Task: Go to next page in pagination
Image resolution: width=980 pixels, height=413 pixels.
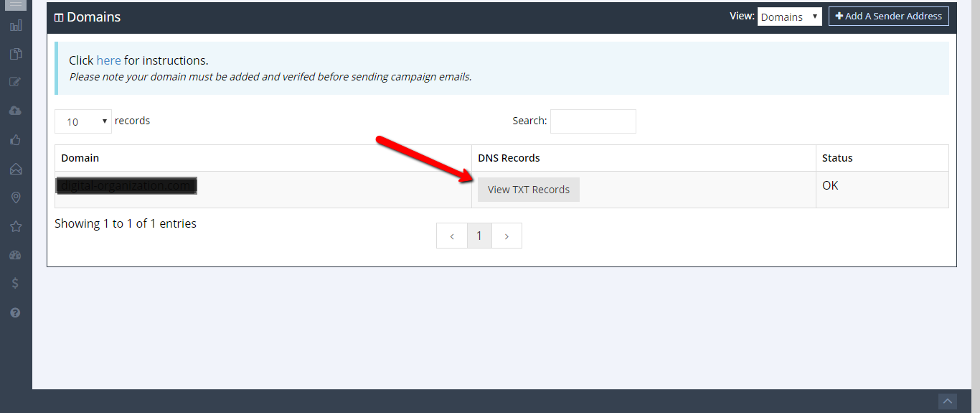Action: [x=507, y=236]
